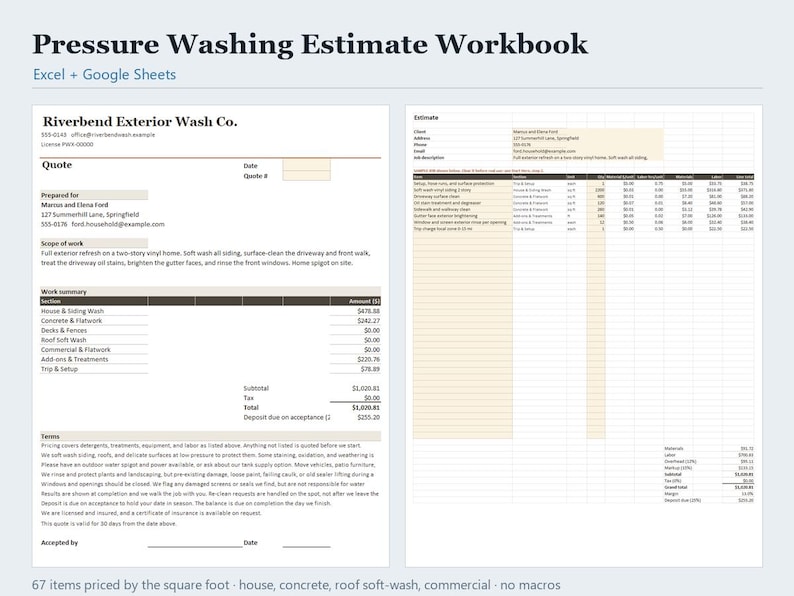Click 'Grand total' label on Estimate sheet
Screen dimensions: 794x596
676,487
